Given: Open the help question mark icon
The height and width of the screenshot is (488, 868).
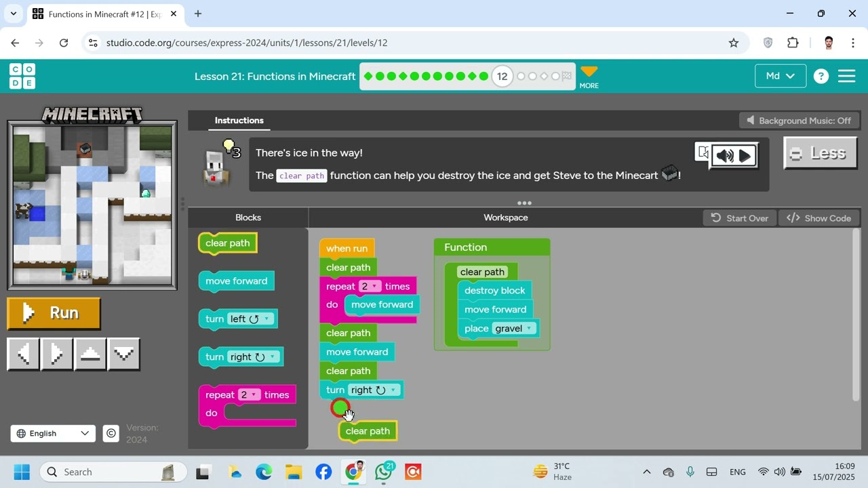Looking at the screenshot, I should click(821, 77).
